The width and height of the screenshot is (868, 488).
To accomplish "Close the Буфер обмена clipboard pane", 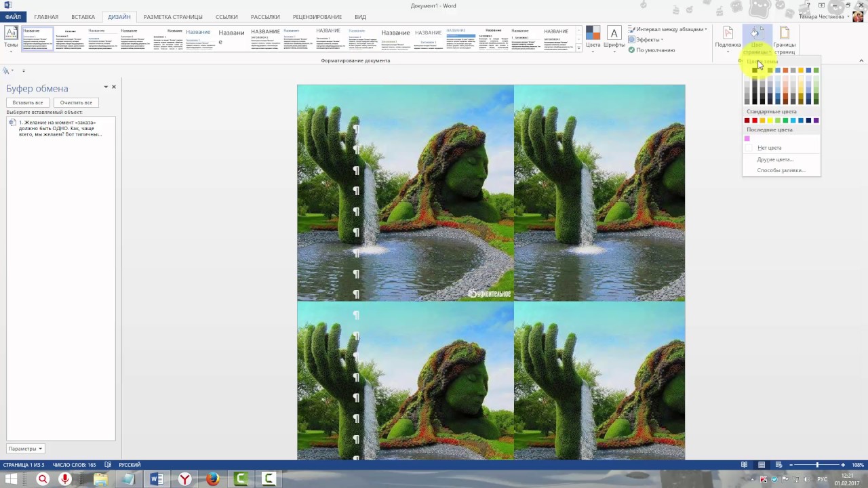I will click(x=114, y=87).
